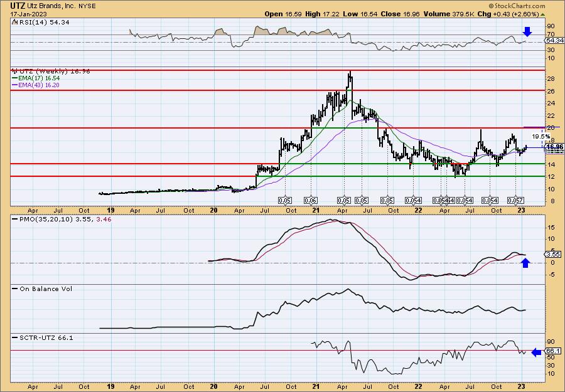
Task: Click the 16.96 current price tag
Action: tap(554, 147)
